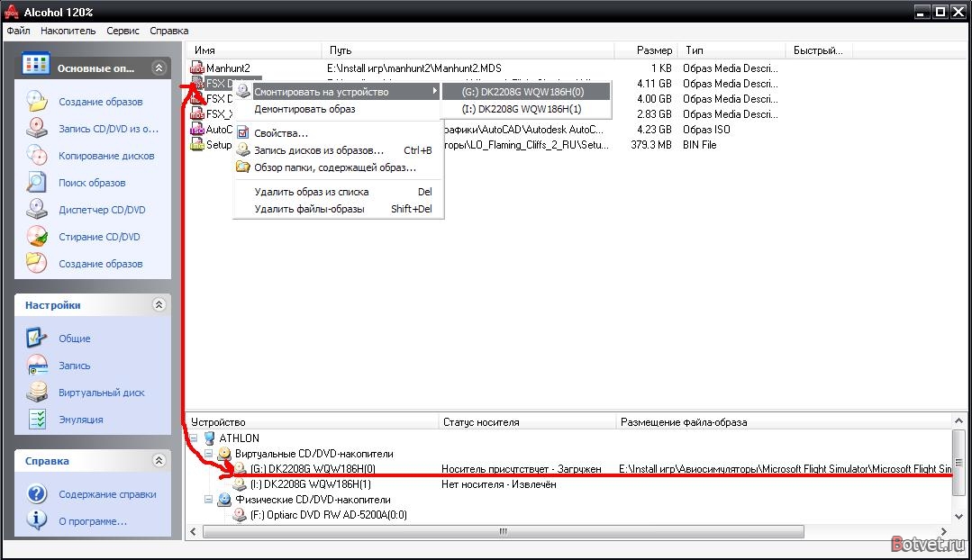Click the Нет носителя - Извлечён status

(x=498, y=484)
